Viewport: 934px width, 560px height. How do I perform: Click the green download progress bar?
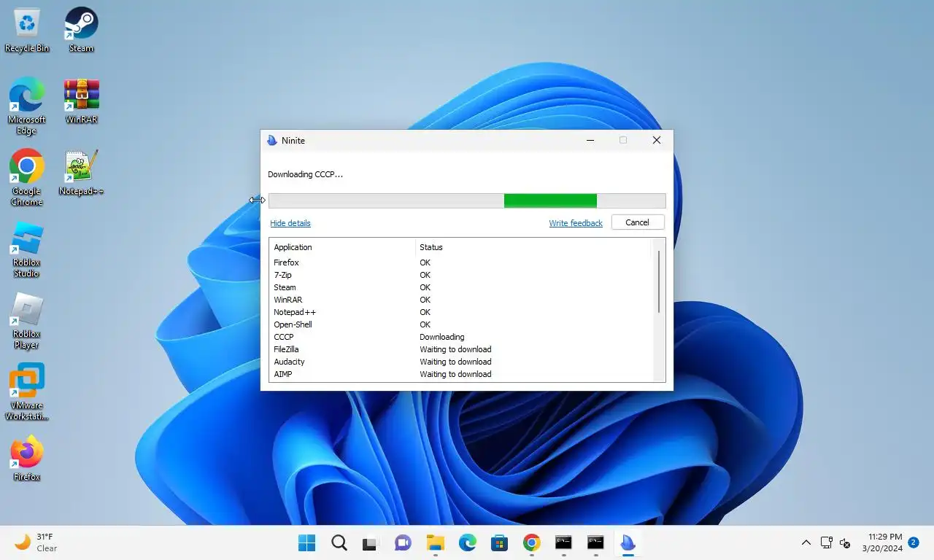[x=550, y=201]
